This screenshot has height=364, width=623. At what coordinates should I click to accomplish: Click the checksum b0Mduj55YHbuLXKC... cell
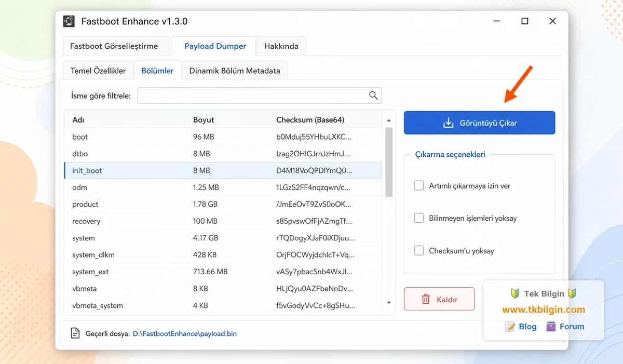314,137
